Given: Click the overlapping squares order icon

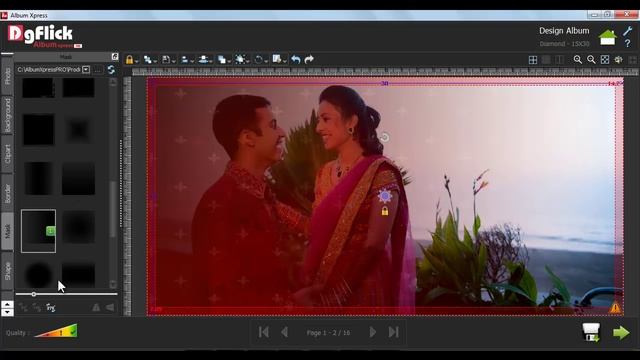Looking at the screenshot, I should pyautogui.click(x=222, y=60).
